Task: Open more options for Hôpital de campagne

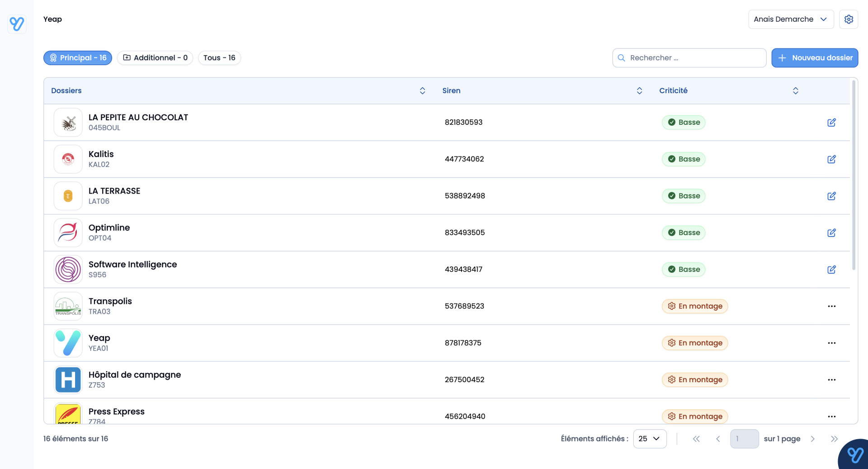Action: pyautogui.click(x=831, y=380)
